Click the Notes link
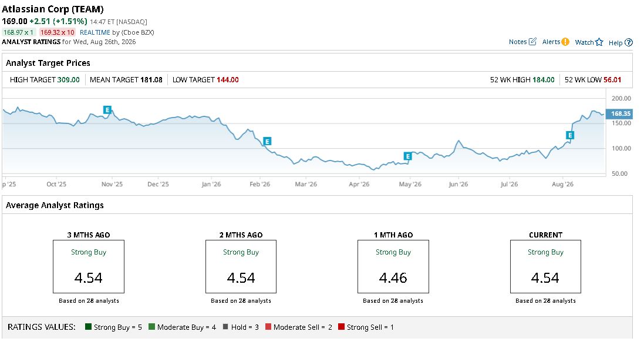This screenshot has width=644, height=348. click(518, 42)
